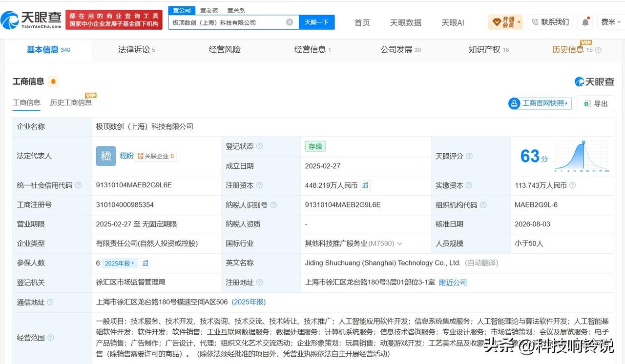Image resolution: width=625 pixels, height=364 pixels.
Task: Click the help icon next to 经营范围
Action: (50, 338)
